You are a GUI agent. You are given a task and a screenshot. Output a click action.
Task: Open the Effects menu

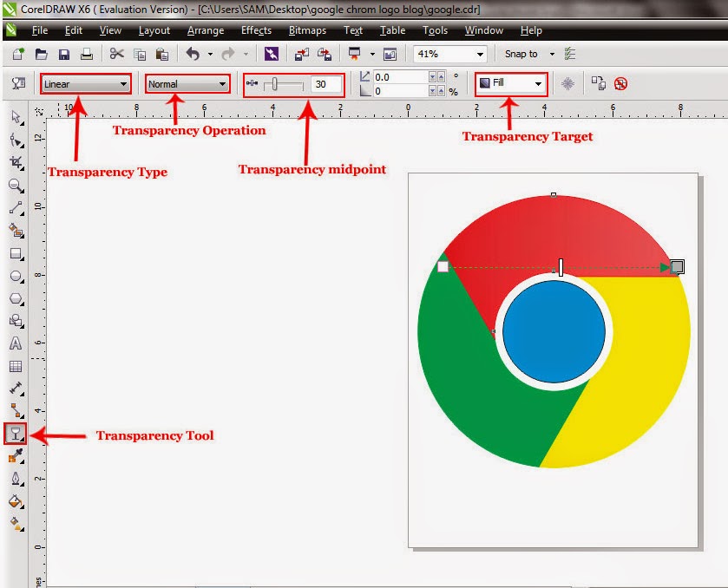point(256,30)
